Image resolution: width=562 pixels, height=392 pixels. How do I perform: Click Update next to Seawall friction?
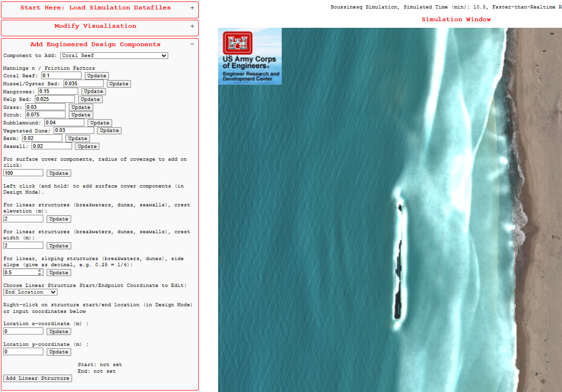coord(87,147)
